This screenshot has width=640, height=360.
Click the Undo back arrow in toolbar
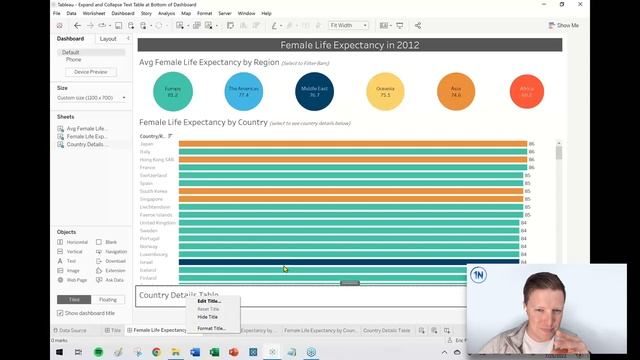point(77,25)
